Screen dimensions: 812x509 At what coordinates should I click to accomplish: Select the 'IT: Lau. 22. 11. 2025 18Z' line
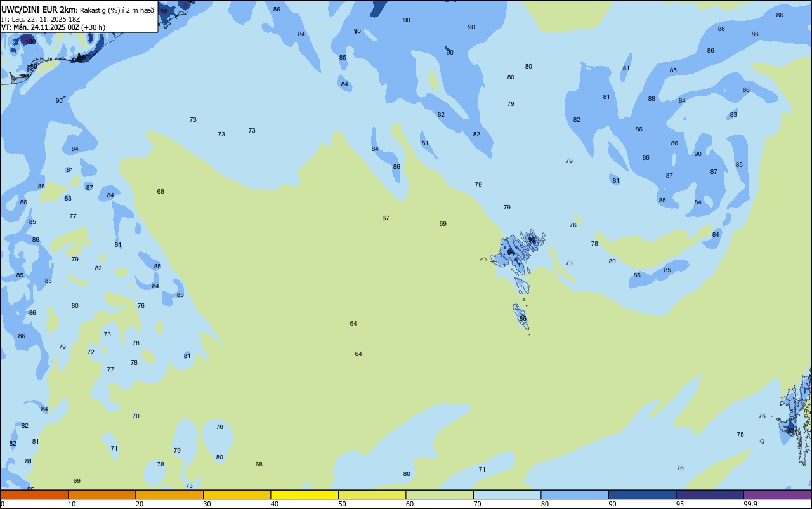pos(41,18)
